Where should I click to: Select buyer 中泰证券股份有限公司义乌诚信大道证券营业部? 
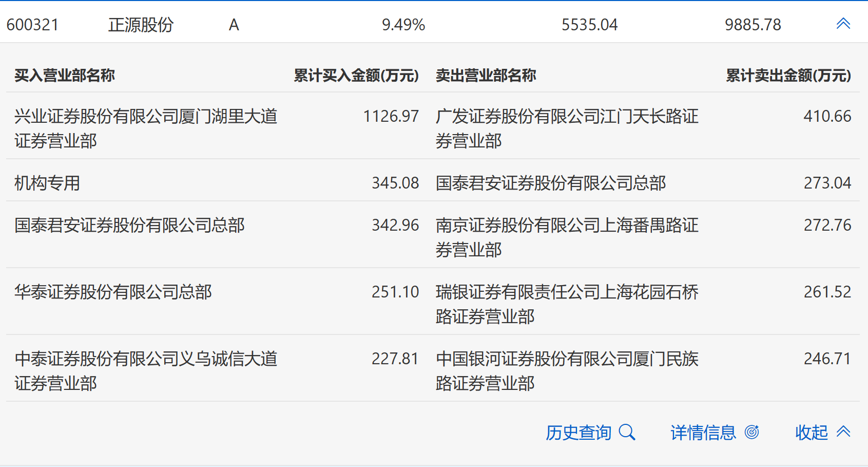click(x=146, y=371)
